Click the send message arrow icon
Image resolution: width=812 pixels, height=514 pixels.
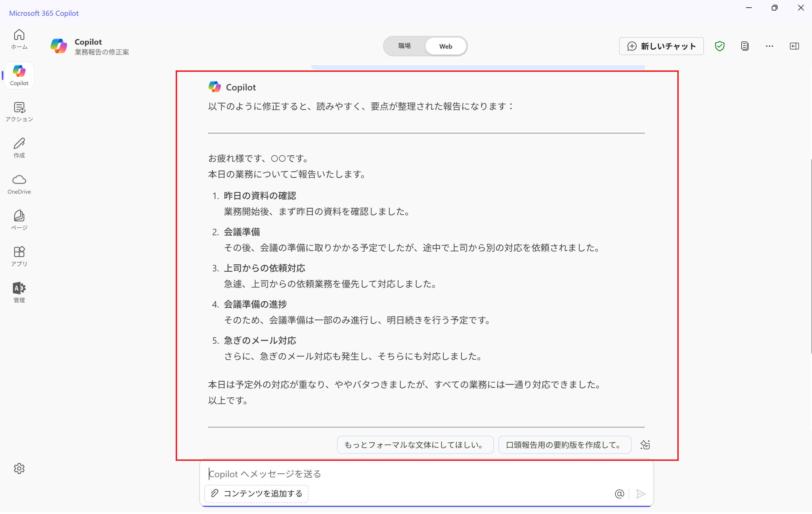(x=641, y=494)
